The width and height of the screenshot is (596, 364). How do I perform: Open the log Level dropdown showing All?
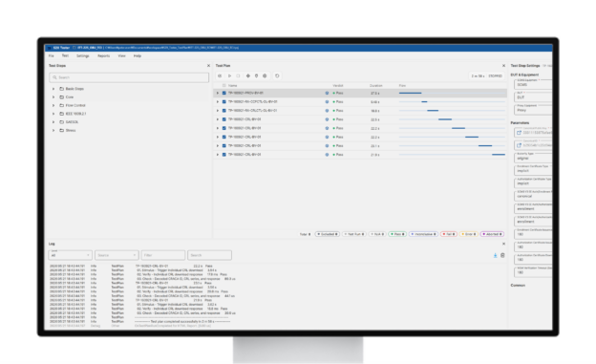coord(71,255)
